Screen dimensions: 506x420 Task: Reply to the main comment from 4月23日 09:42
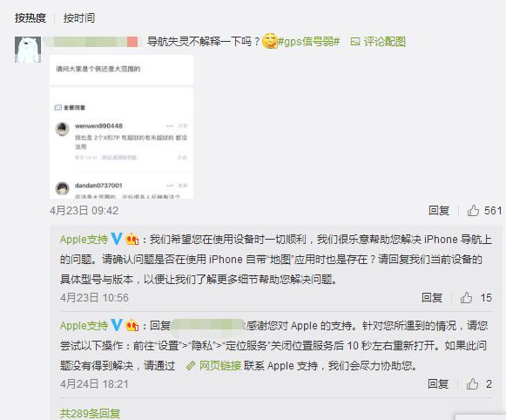pos(439,211)
